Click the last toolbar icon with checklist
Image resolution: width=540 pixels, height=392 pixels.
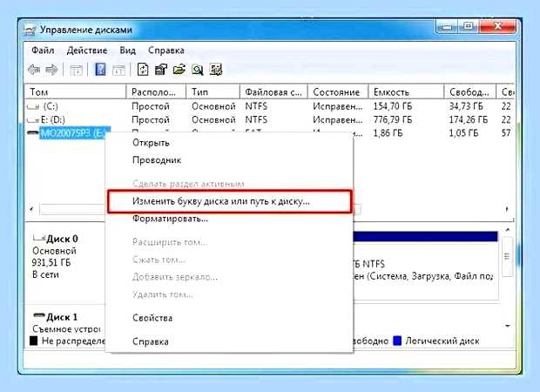click(x=216, y=70)
